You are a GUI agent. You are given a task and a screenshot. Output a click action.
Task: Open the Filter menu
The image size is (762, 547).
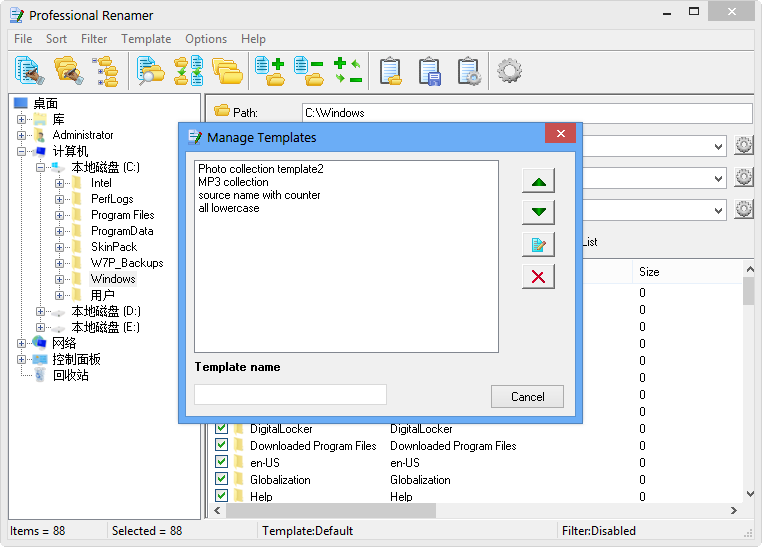click(x=94, y=39)
